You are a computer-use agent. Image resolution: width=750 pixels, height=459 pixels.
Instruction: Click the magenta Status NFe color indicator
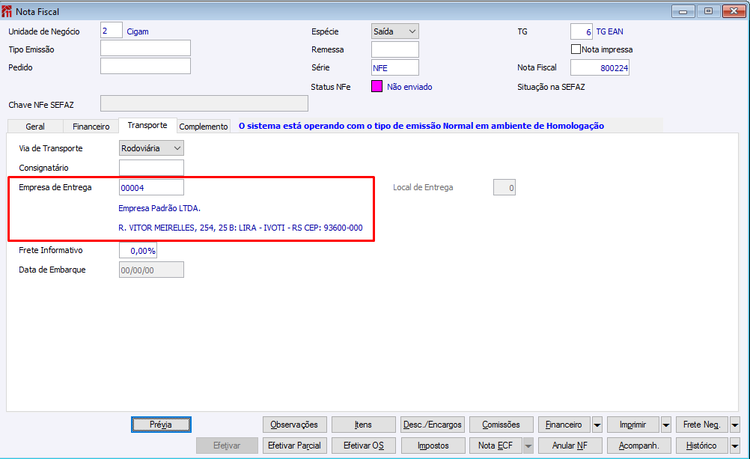click(377, 87)
